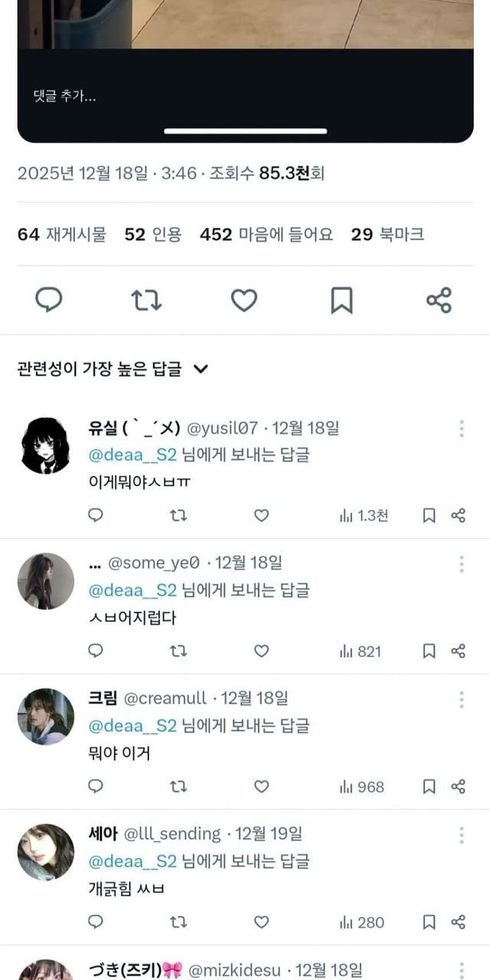View analytics for 유실's reply showing 1.3천
Screen dimensions: 490x980
click(x=364, y=516)
